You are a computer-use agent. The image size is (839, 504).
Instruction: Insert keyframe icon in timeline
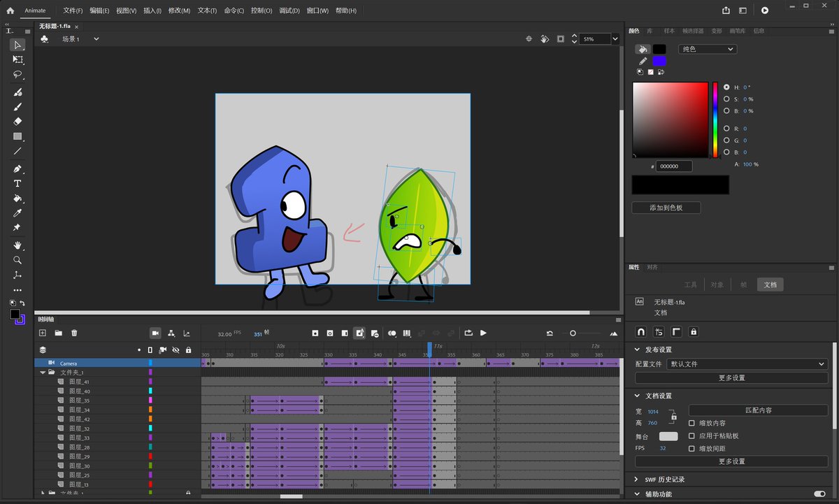(315, 333)
